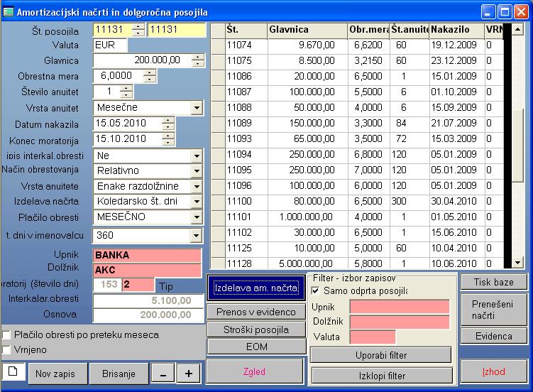Expand the Način obrestovanja dropdown
This screenshot has width=533, height=392.
pyautogui.click(x=197, y=170)
